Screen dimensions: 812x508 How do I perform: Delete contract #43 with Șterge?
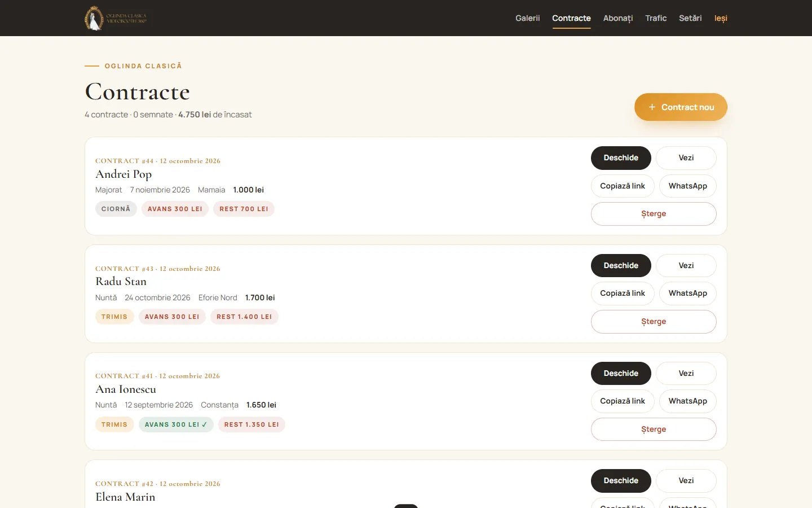[x=654, y=322]
